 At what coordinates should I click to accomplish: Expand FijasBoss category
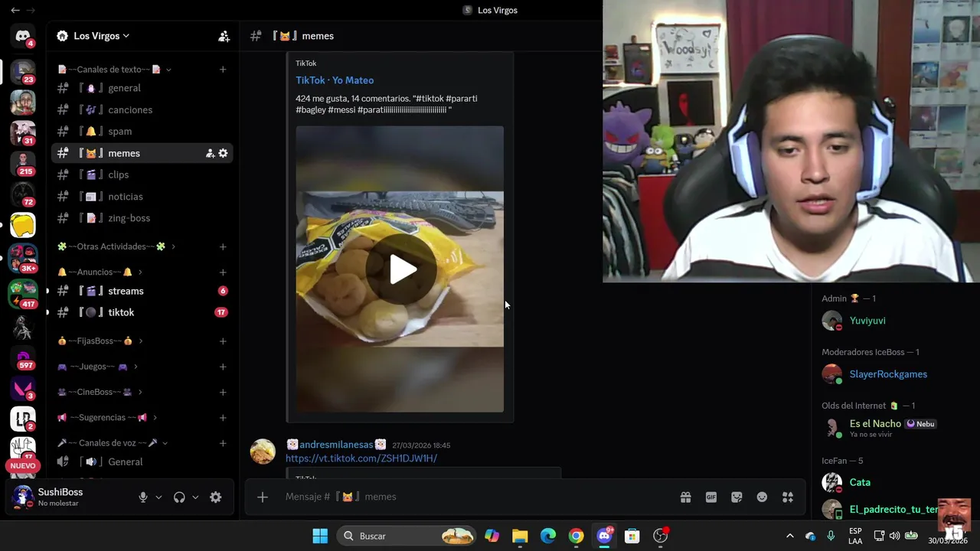[x=100, y=341]
